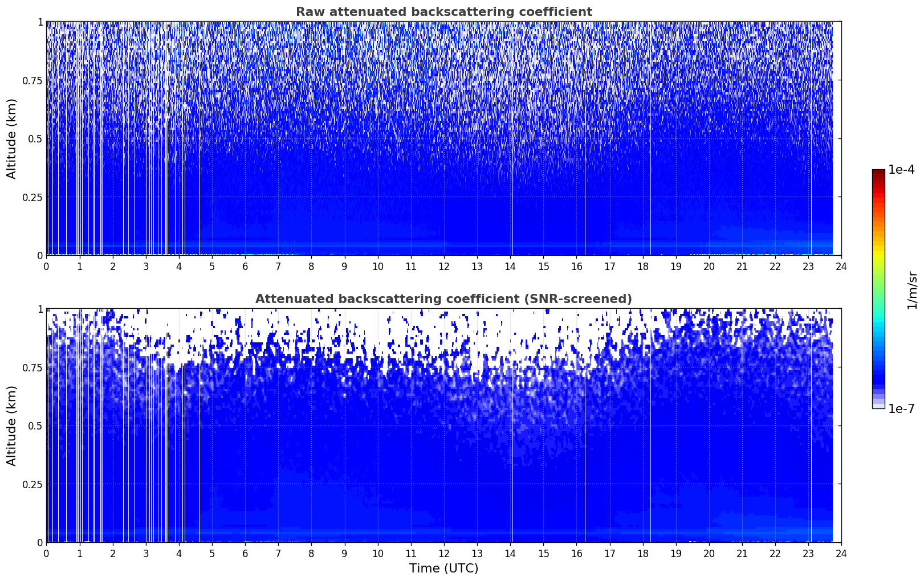
Task: Click the "Attenuated backscattering coefficient (SNR-screened)" title
Action: click(x=443, y=299)
